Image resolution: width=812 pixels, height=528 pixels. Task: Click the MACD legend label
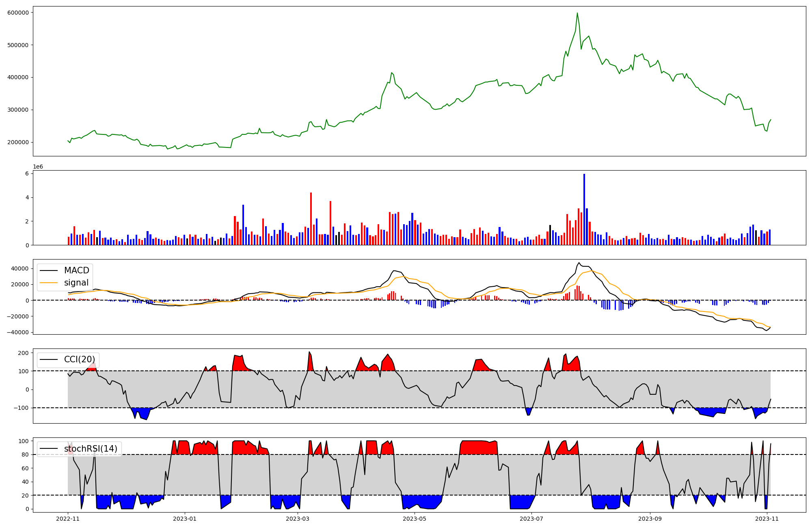76,270
